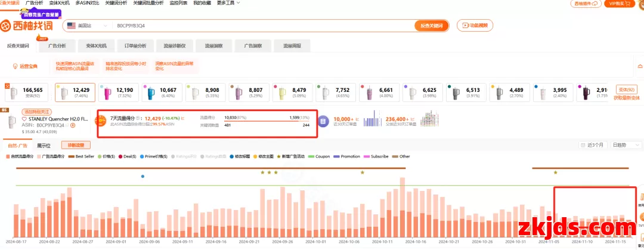Click the 快速洞察ASIN流量结构 tip link

click(75, 66)
